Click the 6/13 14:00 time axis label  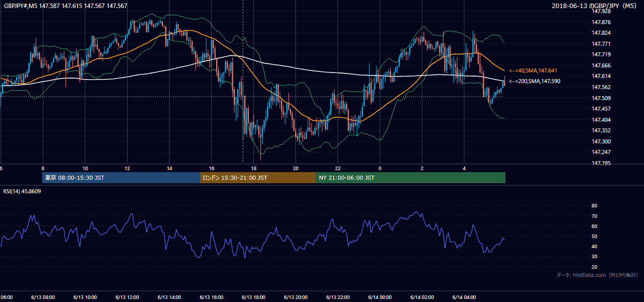coord(169,297)
